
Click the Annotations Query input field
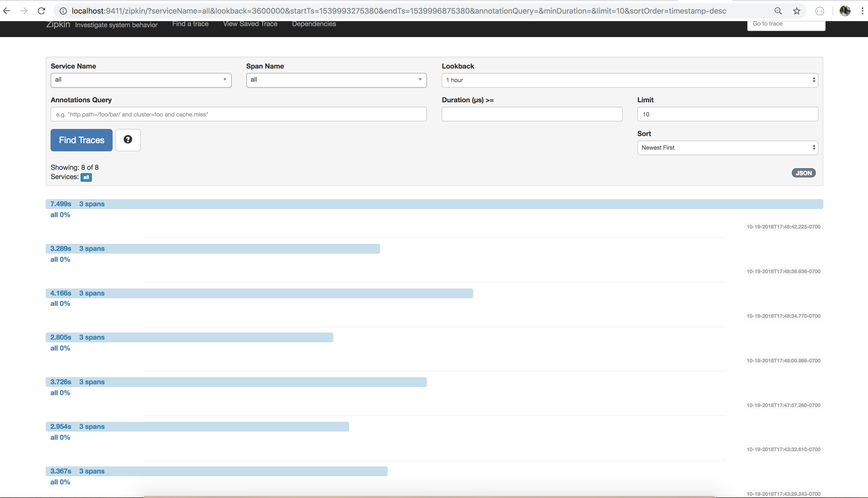(238, 114)
